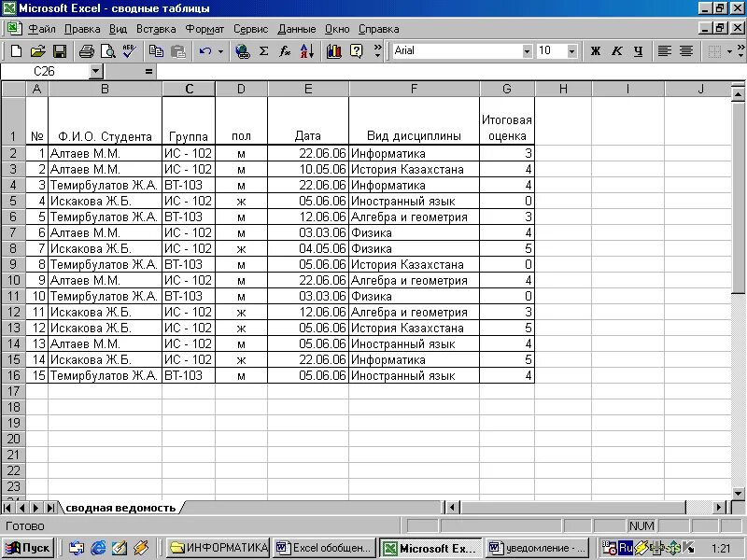Go to first sheet tab arrow
747x560 pixels.
coord(7,508)
